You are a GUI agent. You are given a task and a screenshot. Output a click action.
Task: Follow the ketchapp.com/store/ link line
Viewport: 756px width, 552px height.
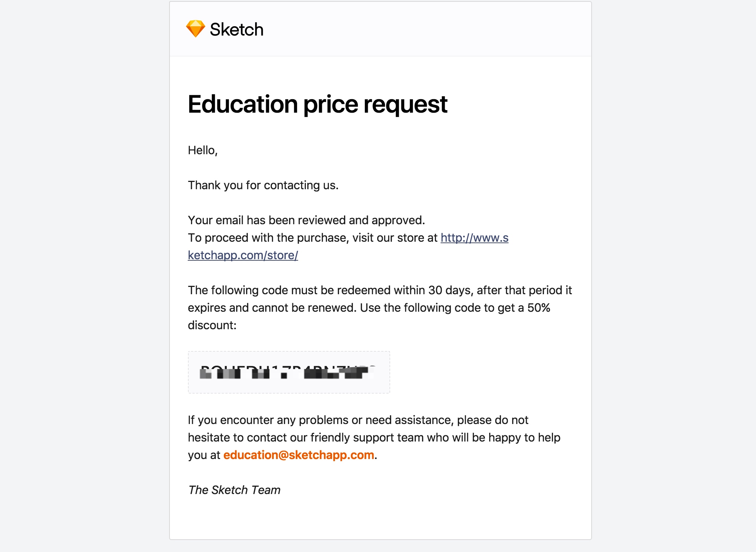243,255
